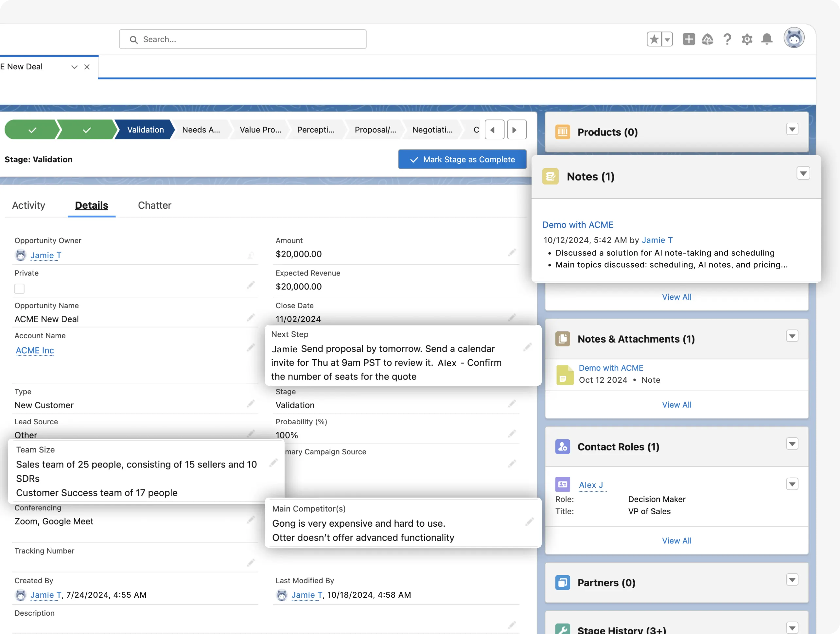The image size is (840, 634).
Task: Click the Products panel icon
Action: (x=562, y=132)
